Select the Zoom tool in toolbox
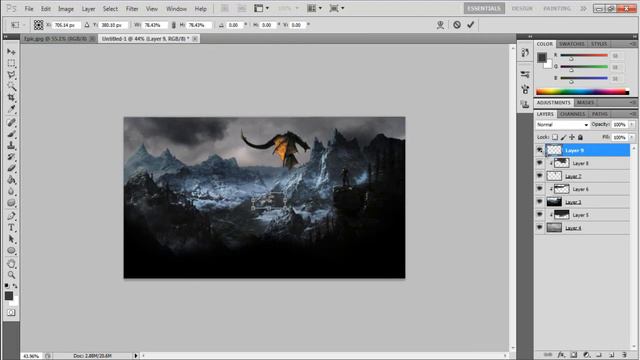The height and width of the screenshot is (360, 640). [11, 275]
